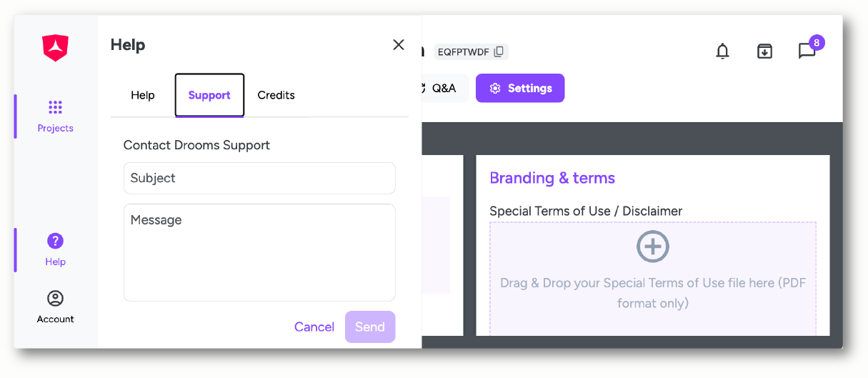868x378 pixels.
Task: Open the Projects grid icon
Action: pos(55,107)
